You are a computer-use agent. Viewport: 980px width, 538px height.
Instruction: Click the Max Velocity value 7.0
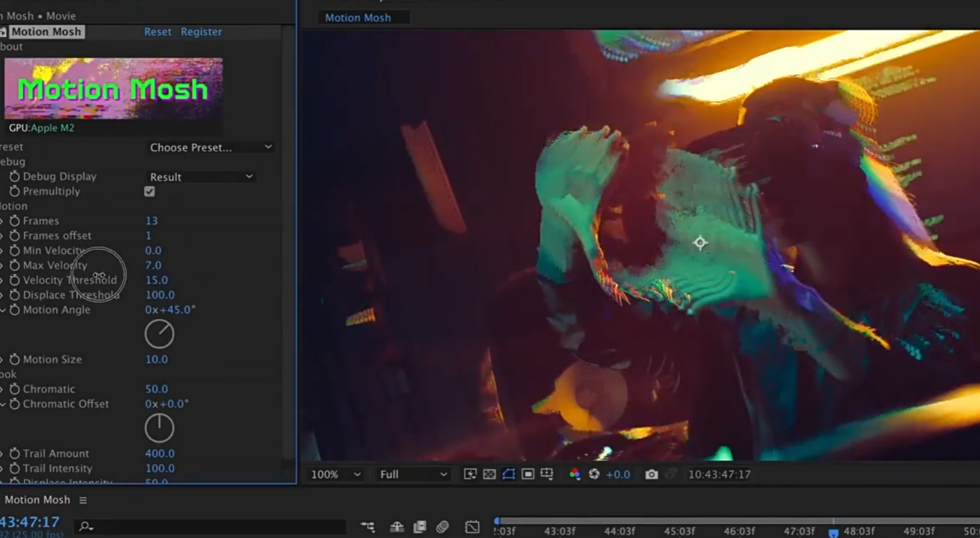pos(154,265)
